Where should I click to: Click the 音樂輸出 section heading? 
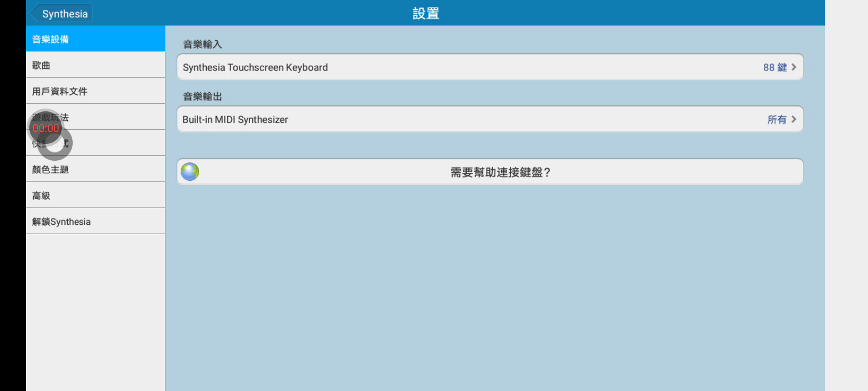(202, 97)
